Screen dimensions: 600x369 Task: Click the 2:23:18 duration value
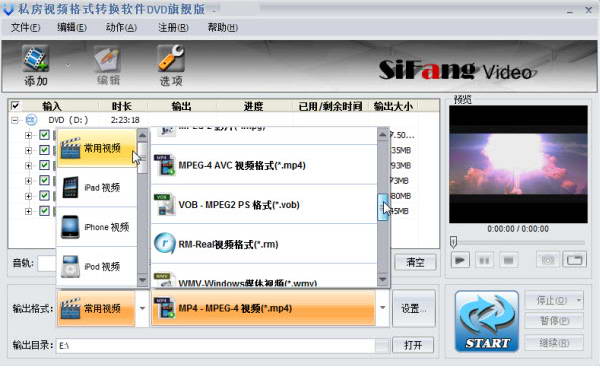click(125, 120)
